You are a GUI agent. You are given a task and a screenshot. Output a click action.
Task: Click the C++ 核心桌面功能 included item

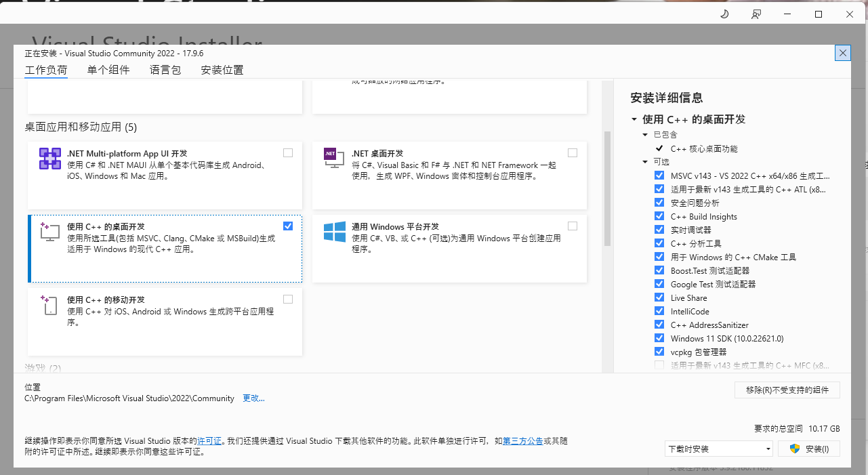pyautogui.click(x=704, y=148)
